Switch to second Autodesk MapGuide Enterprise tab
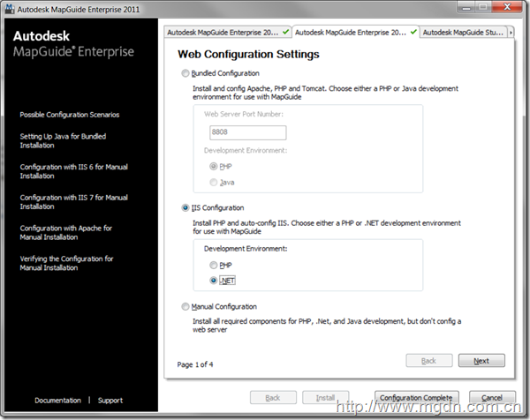This screenshot has height=420, width=530. [356, 32]
